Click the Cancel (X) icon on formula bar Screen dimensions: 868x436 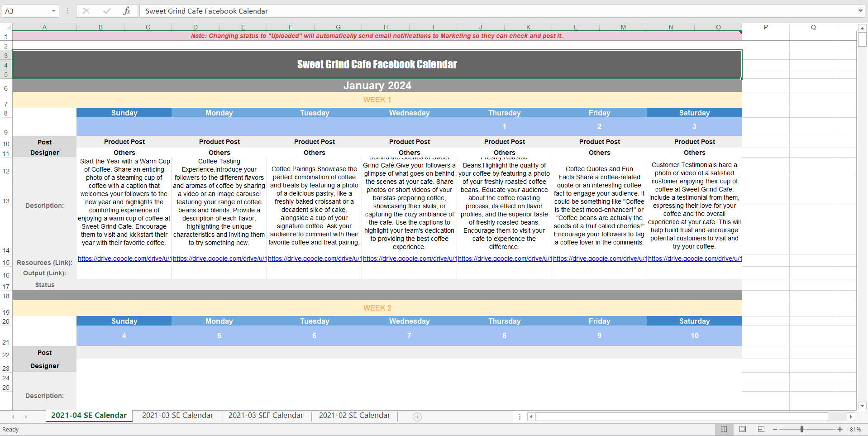point(86,11)
